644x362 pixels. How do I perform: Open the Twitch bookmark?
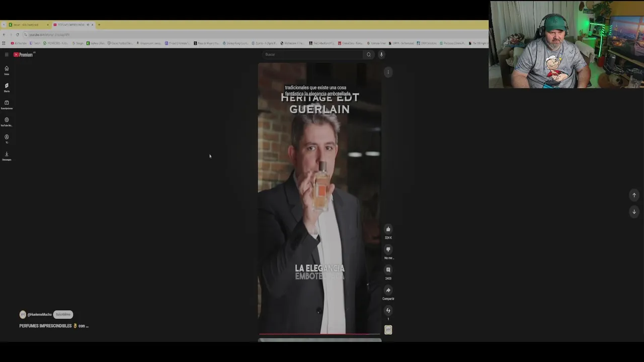pyautogui.click(x=35, y=43)
